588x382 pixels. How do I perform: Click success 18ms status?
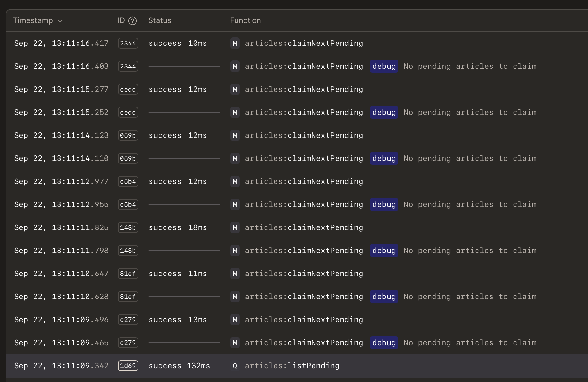(178, 227)
